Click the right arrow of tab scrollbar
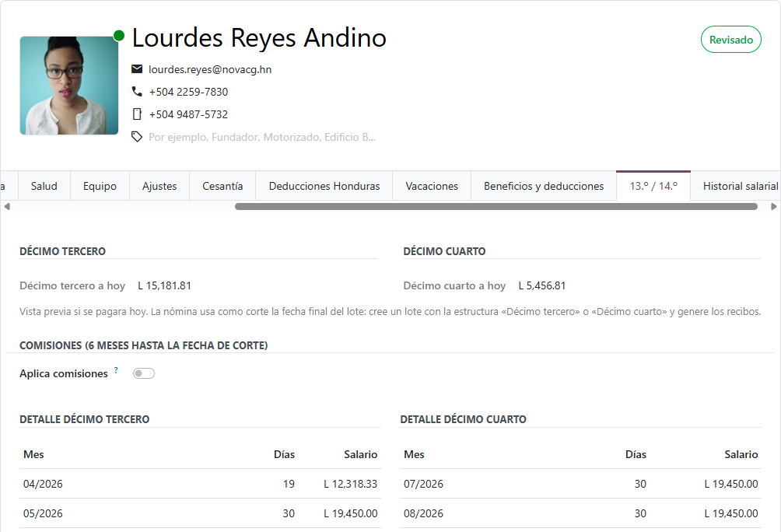 (x=773, y=206)
